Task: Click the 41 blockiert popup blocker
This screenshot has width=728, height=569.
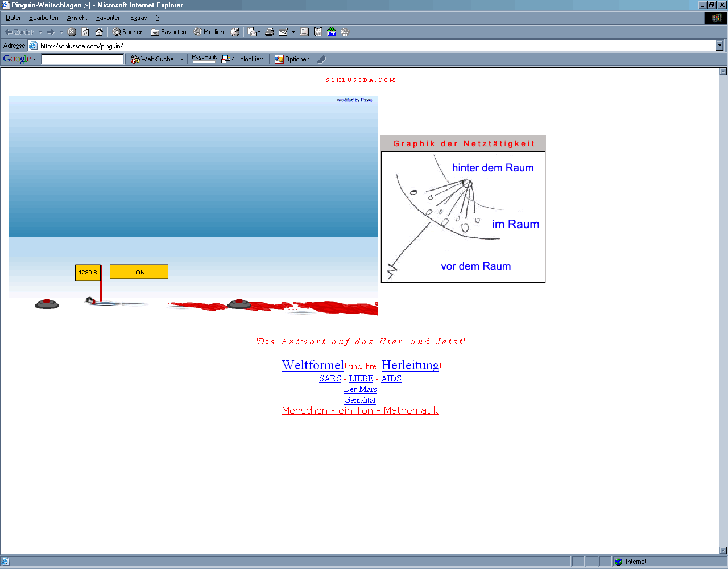Action: coord(242,59)
